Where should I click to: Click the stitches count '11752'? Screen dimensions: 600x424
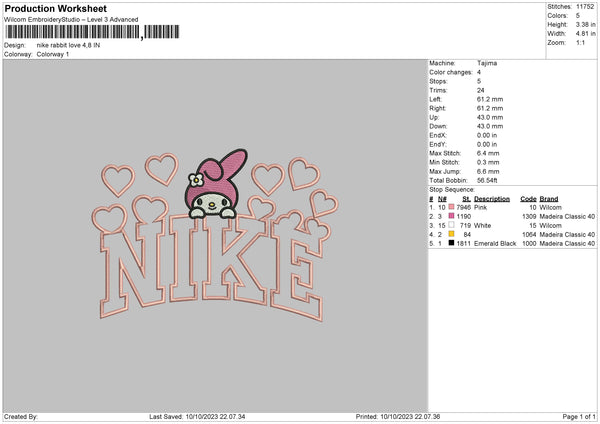(x=585, y=7)
